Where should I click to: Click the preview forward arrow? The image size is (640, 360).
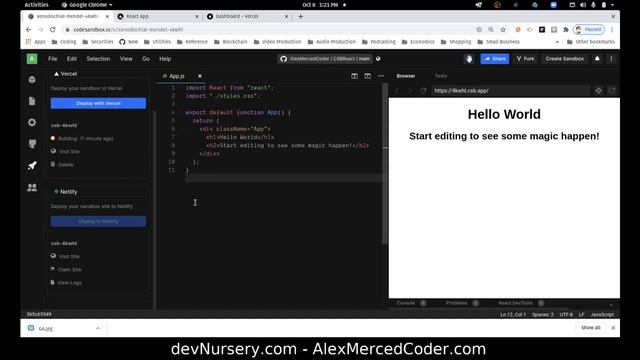coord(410,91)
